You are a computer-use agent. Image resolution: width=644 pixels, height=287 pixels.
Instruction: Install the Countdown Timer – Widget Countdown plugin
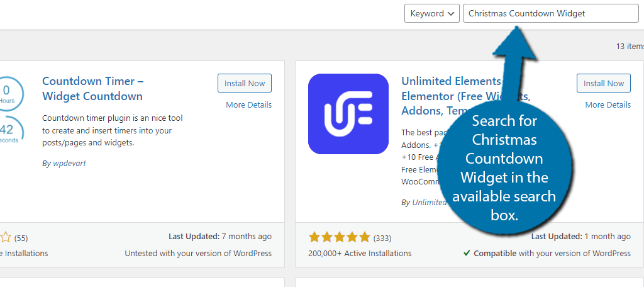coord(245,84)
